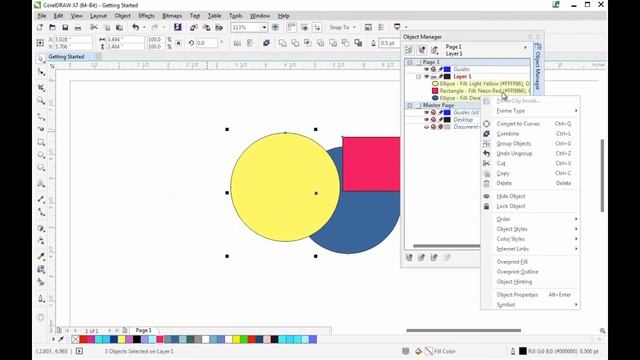Image resolution: width=640 pixels, height=360 pixels.
Task: Select the Rectangle tool in the toolbox
Action: click(41, 142)
